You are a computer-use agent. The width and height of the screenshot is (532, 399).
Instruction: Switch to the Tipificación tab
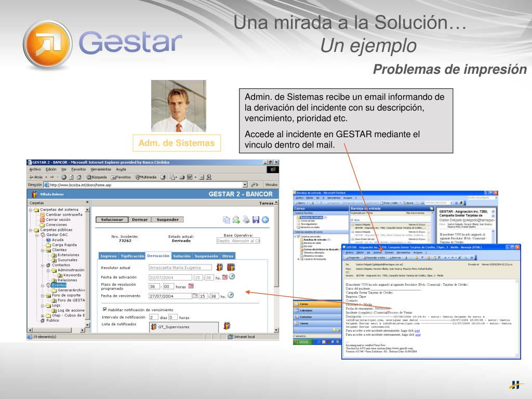pyautogui.click(x=132, y=256)
